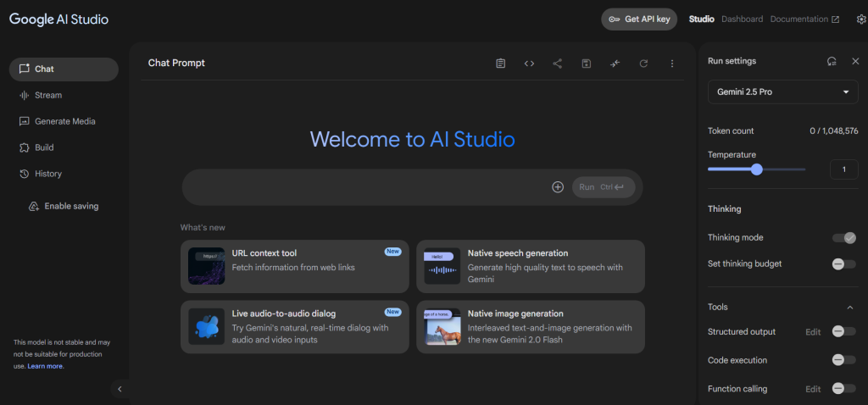Click the Welcome to AI Studio heading

click(413, 140)
